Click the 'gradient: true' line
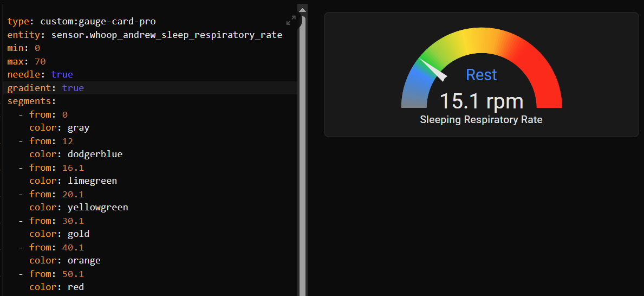 click(45, 88)
